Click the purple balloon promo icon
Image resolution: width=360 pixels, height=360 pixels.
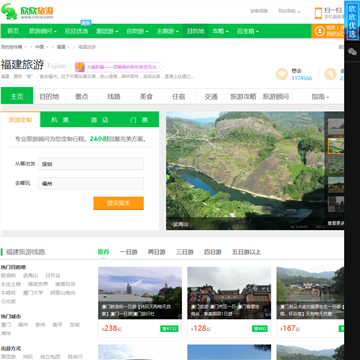(79, 67)
